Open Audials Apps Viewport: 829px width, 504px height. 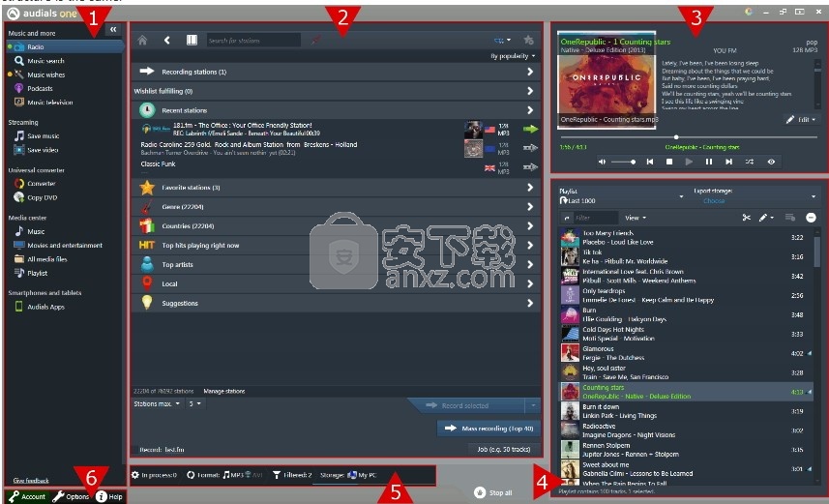pyautogui.click(x=45, y=307)
